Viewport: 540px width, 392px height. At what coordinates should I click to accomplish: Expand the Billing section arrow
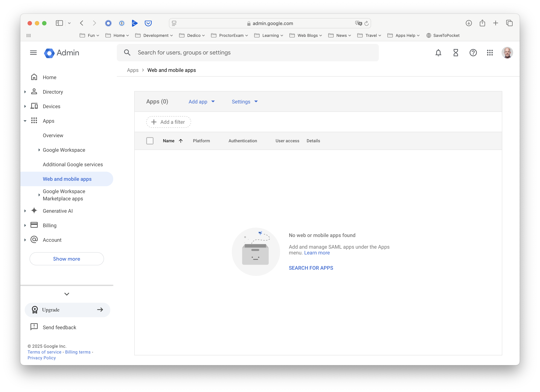25,226
